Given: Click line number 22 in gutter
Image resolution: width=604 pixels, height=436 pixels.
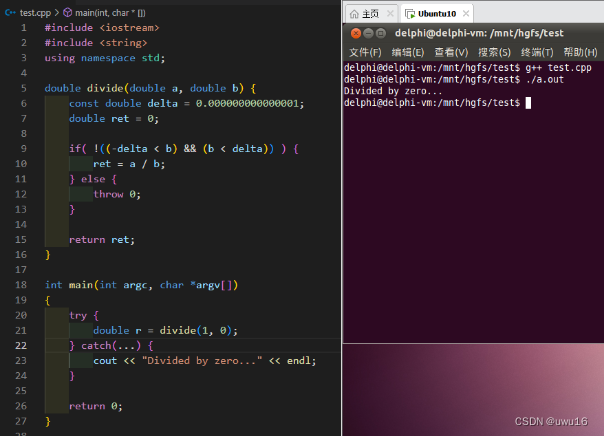Looking at the screenshot, I should pos(21,345).
